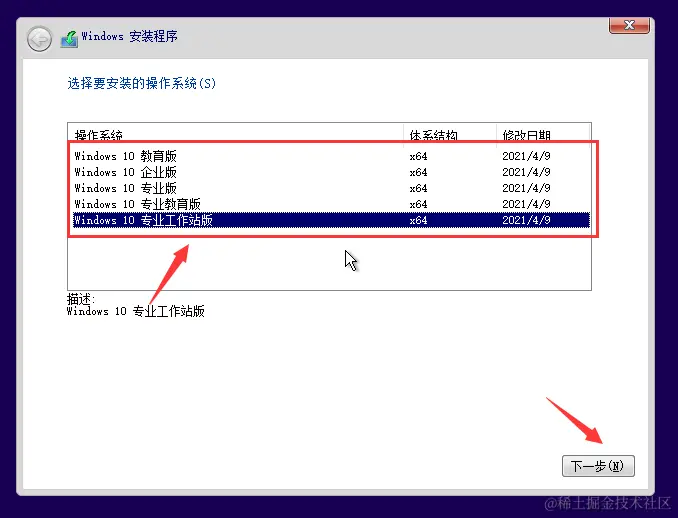Click the description text Windows 10 专业工作站版
Screen dimensions: 678x518
(135, 311)
